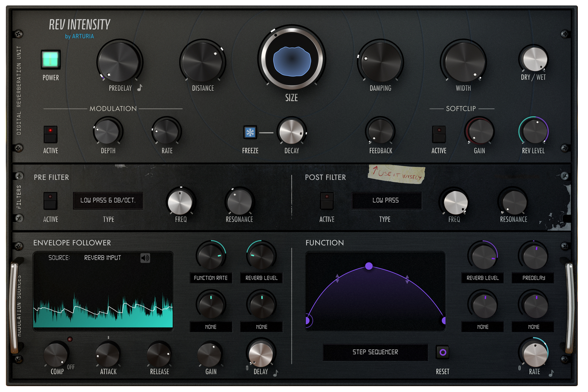The height and width of the screenshot is (392, 588).
Task: Select the Function curve end point
Action: pyautogui.click(x=444, y=321)
